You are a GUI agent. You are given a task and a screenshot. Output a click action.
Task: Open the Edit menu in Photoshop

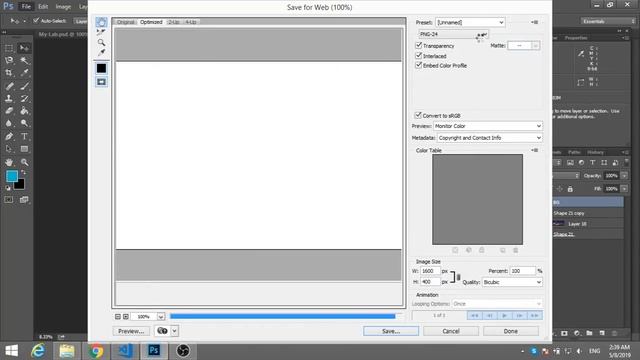(x=43, y=7)
